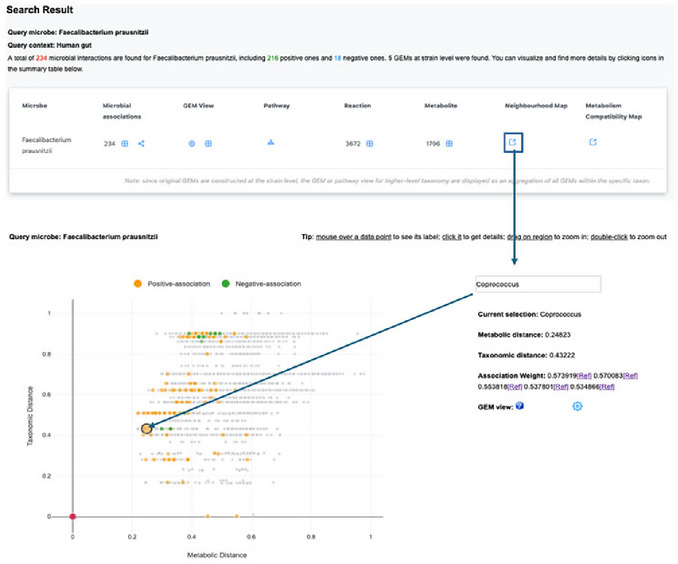Image resolution: width=678 pixels, height=564 pixels.
Task: Click the Taxonomic distance 0.43222 value
Action: 562,355
